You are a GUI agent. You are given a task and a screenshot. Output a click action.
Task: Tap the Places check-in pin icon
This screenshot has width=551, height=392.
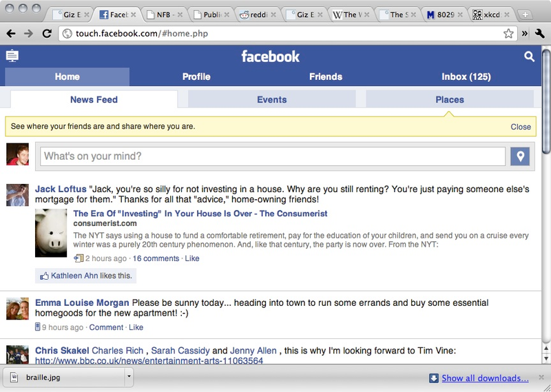(x=520, y=156)
